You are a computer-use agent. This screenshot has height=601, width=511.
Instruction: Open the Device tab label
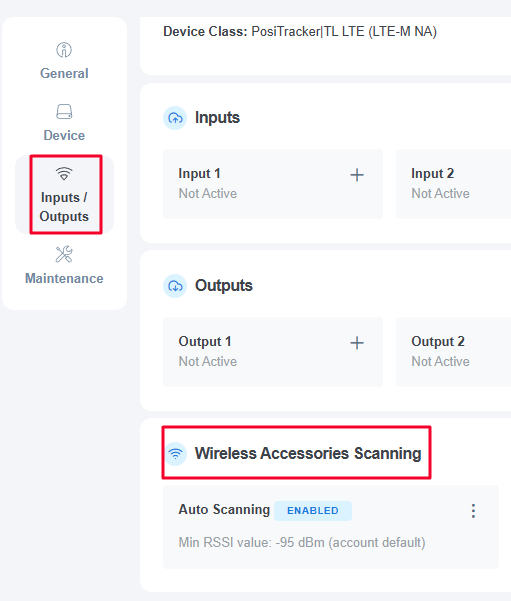(64, 135)
